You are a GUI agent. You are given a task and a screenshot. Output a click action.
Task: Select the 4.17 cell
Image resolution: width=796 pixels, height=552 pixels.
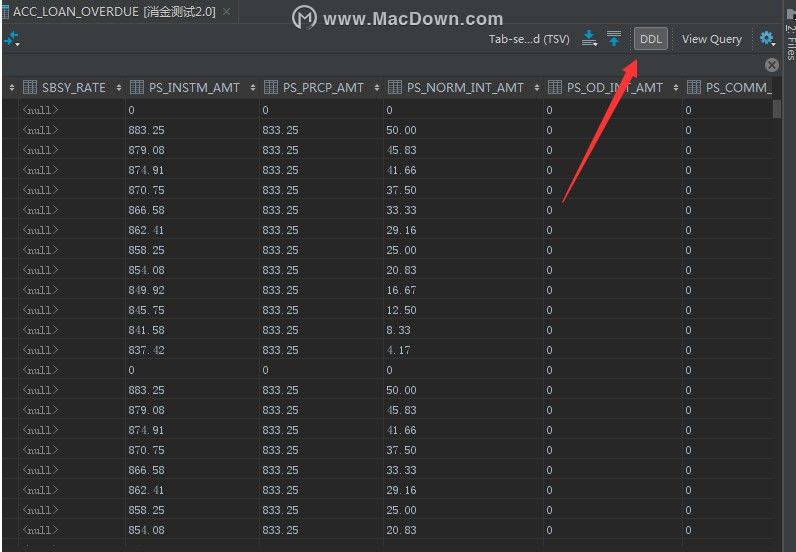click(463, 350)
